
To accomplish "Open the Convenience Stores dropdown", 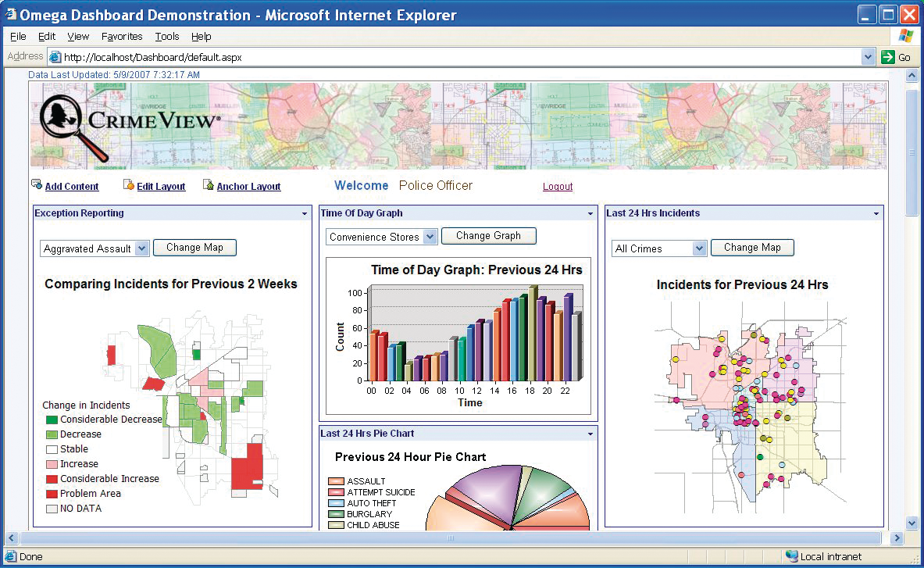I will pyautogui.click(x=430, y=237).
